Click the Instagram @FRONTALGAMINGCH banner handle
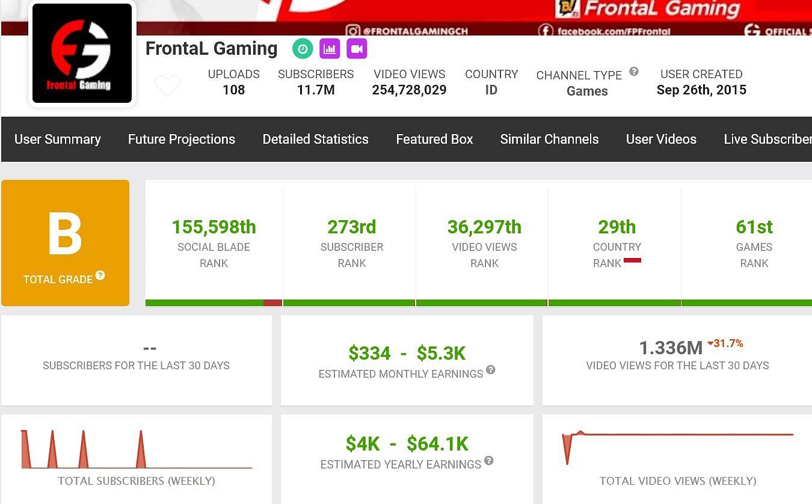This screenshot has width=812, height=504. (407, 31)
